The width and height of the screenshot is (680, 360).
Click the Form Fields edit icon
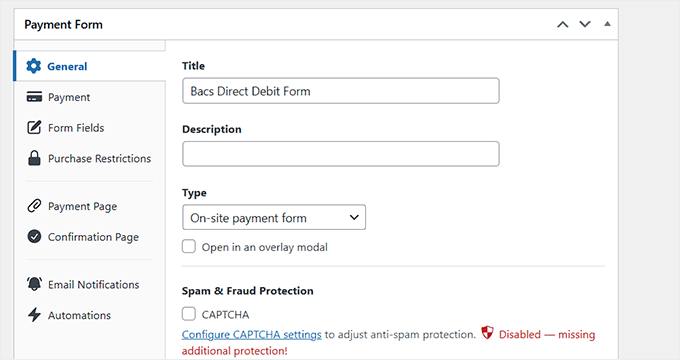click(34, 128)
